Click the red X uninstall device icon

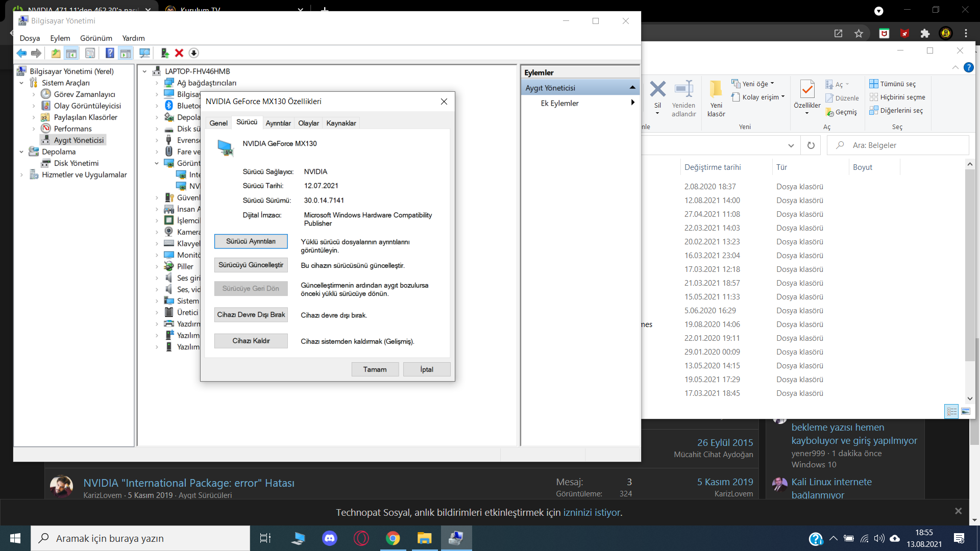(179, 53)
